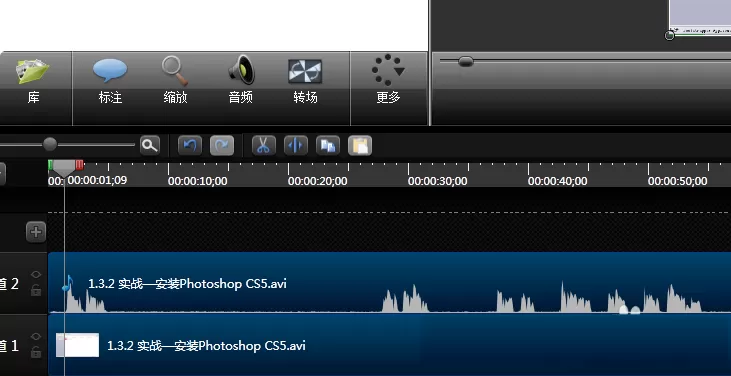Click the undo arrow button
Image resolution: width=731 pixels, height=376 pixels.
click(x=190, y=146)
